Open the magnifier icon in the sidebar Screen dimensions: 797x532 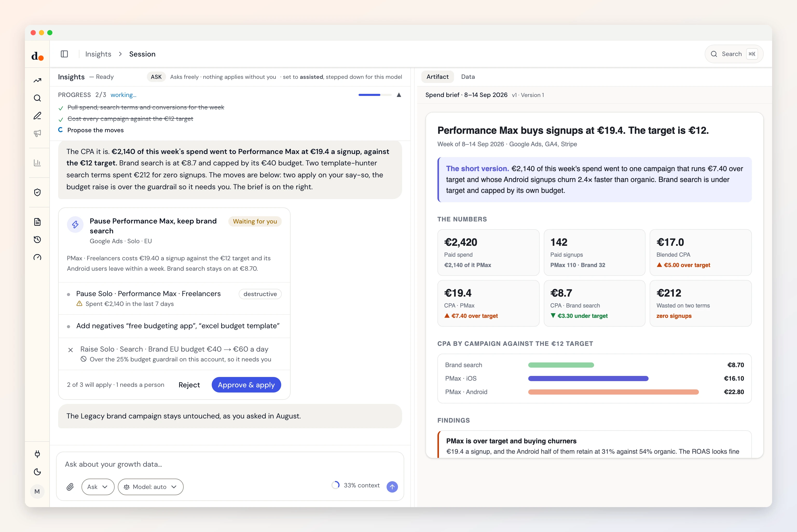point(37,98)
